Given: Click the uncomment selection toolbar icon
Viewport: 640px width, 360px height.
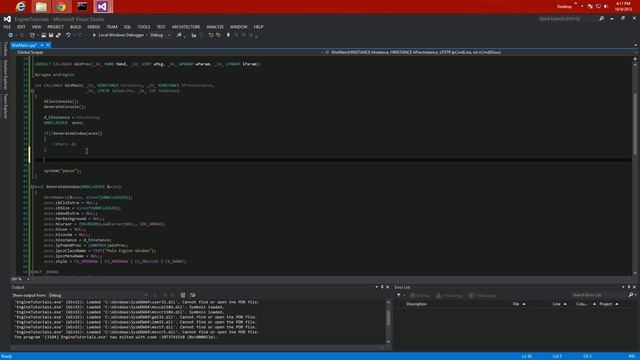Looking at the screenshot, I should [218, 36].
